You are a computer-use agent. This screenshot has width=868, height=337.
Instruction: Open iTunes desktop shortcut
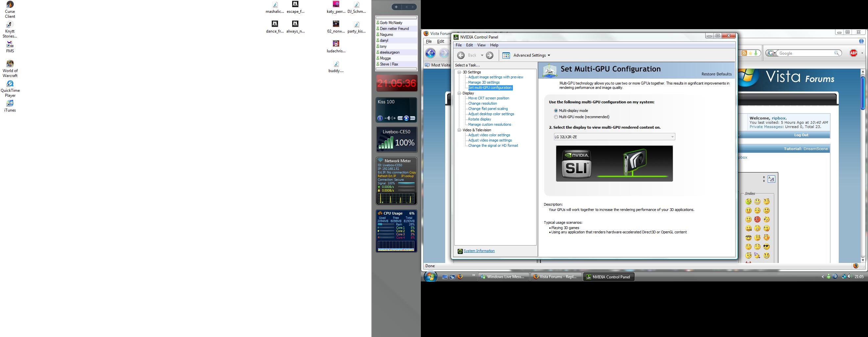pos(10,106)
